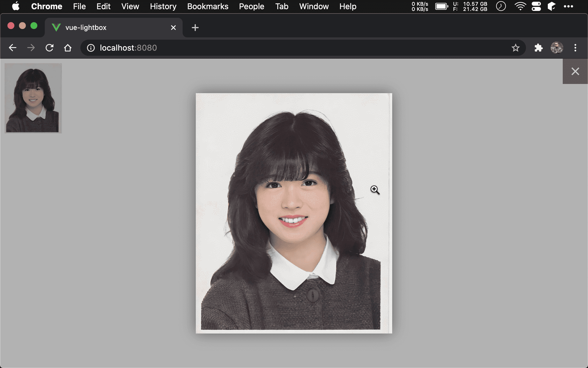
Task: Bookmark this page with the star
Action: coord(515,48)
